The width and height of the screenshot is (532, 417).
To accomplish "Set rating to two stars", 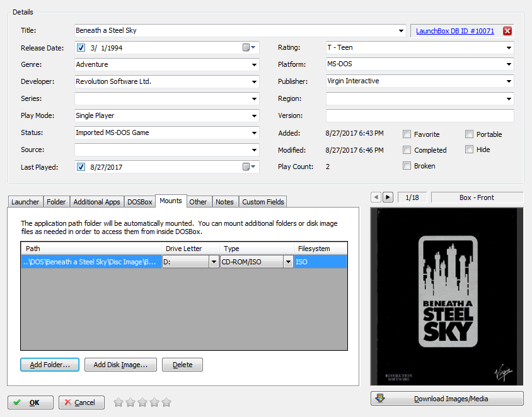I will 130,402.
